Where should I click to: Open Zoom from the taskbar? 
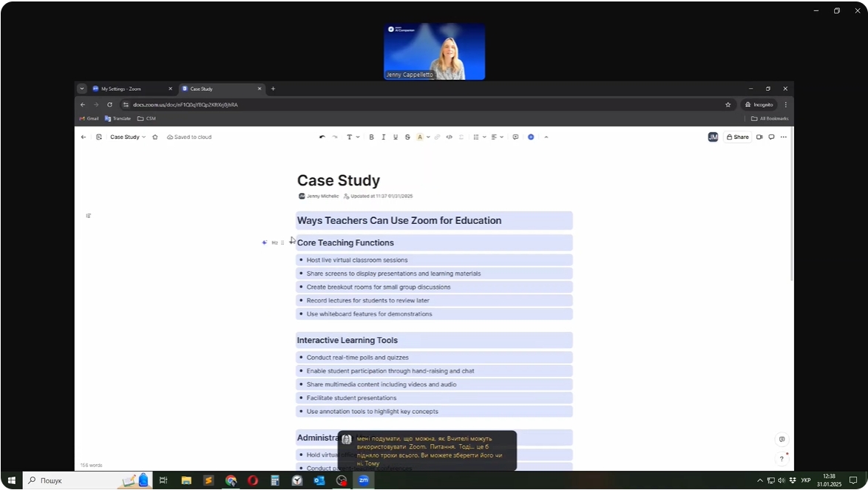(x=364, y=480)
